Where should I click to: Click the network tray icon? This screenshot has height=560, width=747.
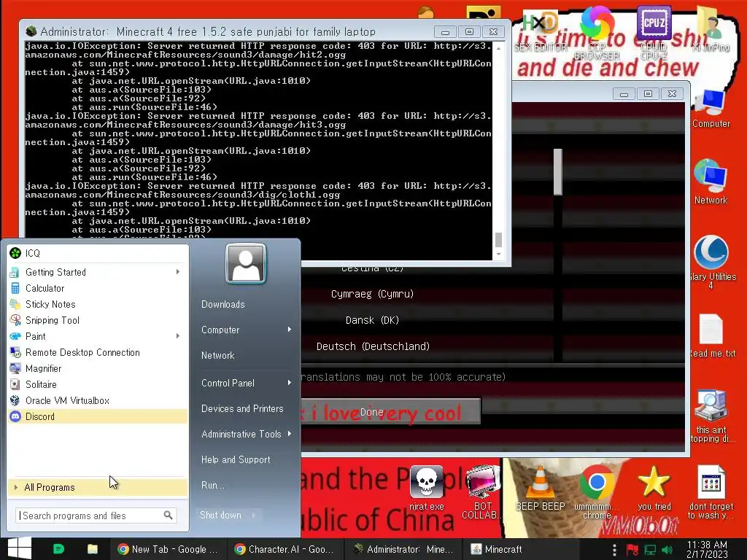pos(650,550)
